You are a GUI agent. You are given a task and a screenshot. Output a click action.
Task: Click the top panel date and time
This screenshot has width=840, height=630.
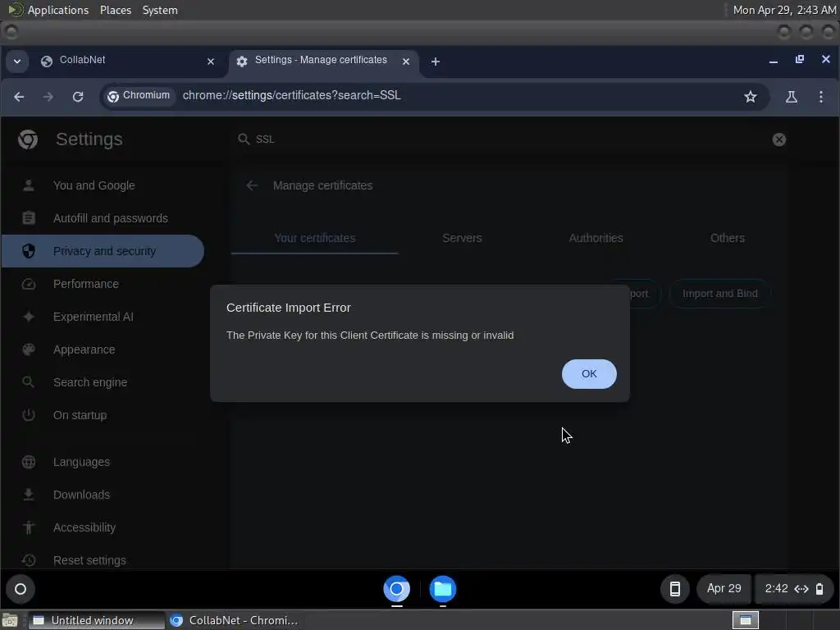(x=784, y=10)
